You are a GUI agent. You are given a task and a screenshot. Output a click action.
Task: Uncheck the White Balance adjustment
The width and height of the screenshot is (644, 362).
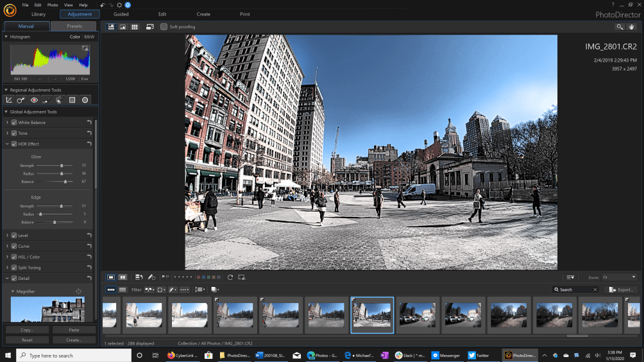point(14,123)
